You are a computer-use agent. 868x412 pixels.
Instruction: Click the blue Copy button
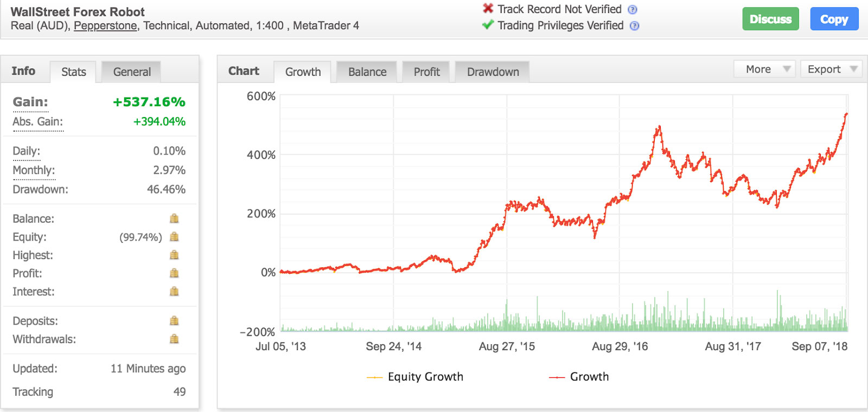click(x=834, y=19)
